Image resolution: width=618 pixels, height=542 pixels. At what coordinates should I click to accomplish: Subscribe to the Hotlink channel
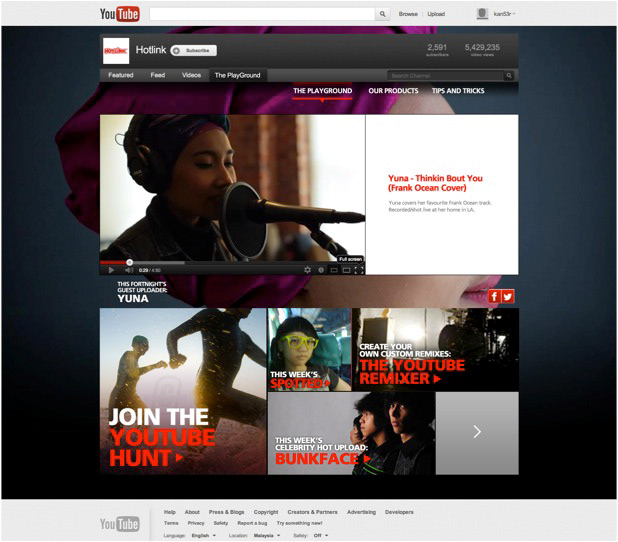tap(194, 50)
